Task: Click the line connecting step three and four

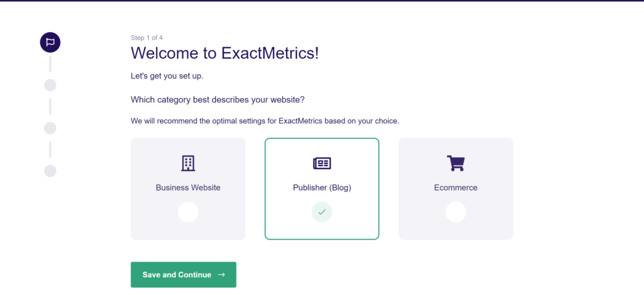Action: coord(50,150)
